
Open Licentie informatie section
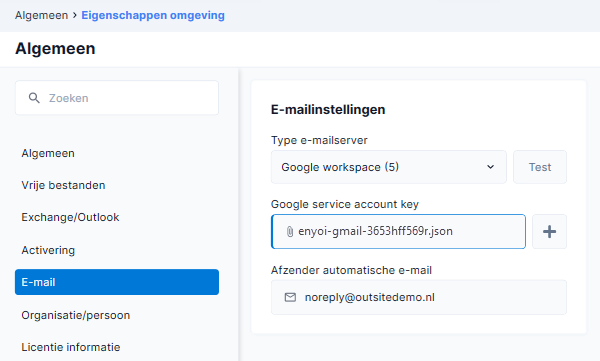71,347
